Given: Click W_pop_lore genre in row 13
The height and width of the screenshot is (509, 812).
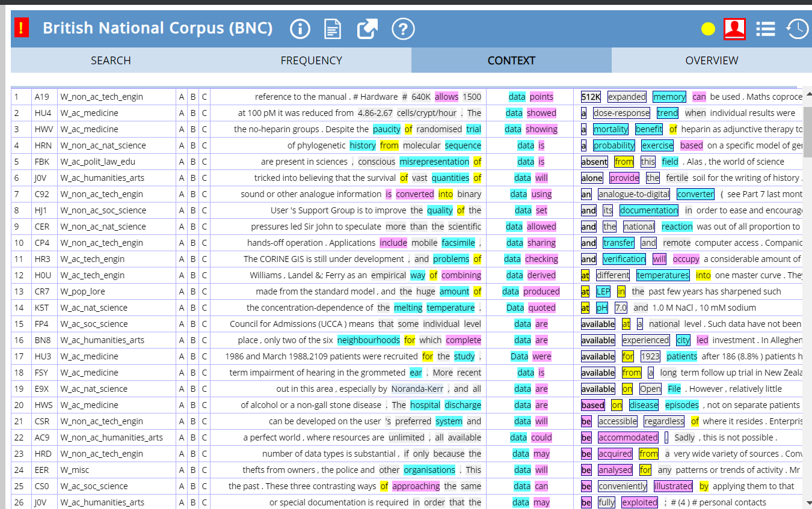Looking at the screenshot, I should tap(82, 291).
